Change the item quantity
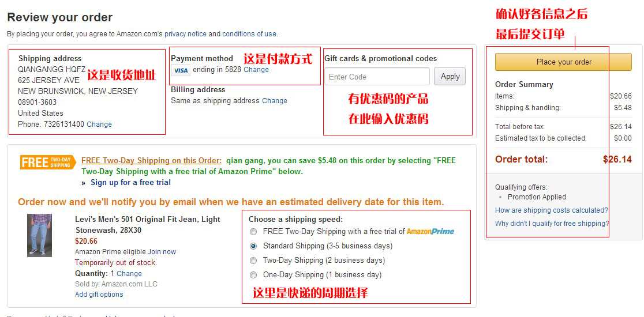Screen dimensions: 644x317 pos(129,274)
